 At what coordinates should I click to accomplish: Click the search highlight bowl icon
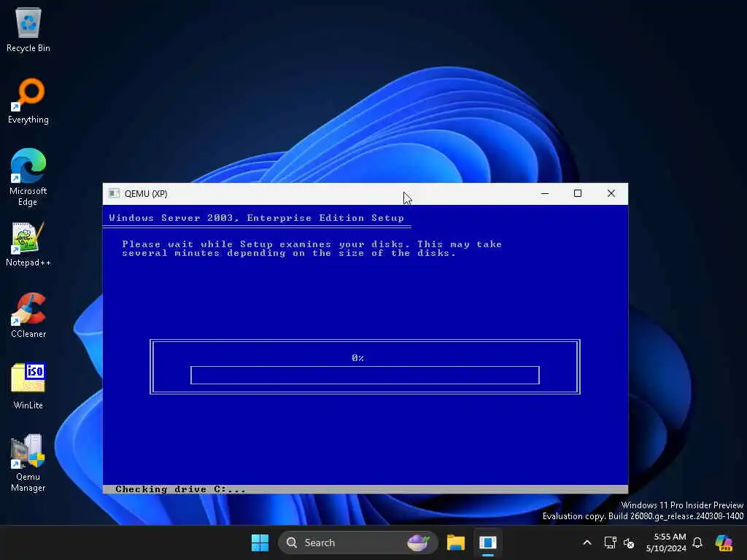pyautogui.click(x=418, y=542)
